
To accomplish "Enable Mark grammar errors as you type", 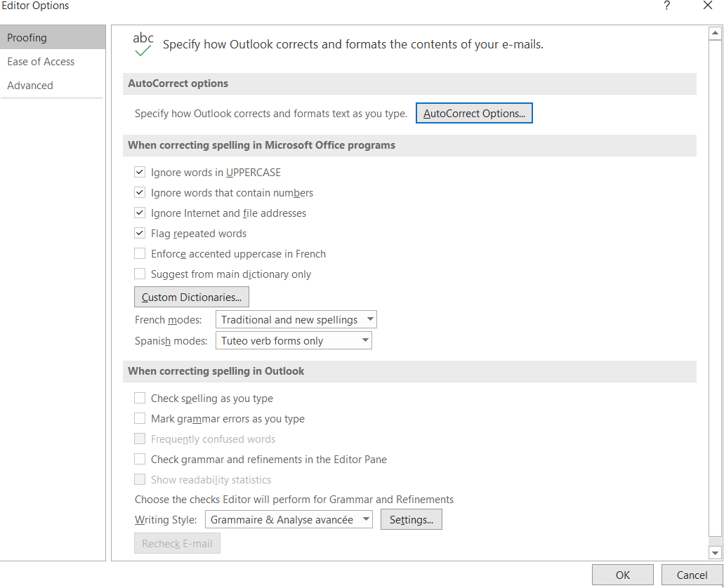I will pos(140,419).
